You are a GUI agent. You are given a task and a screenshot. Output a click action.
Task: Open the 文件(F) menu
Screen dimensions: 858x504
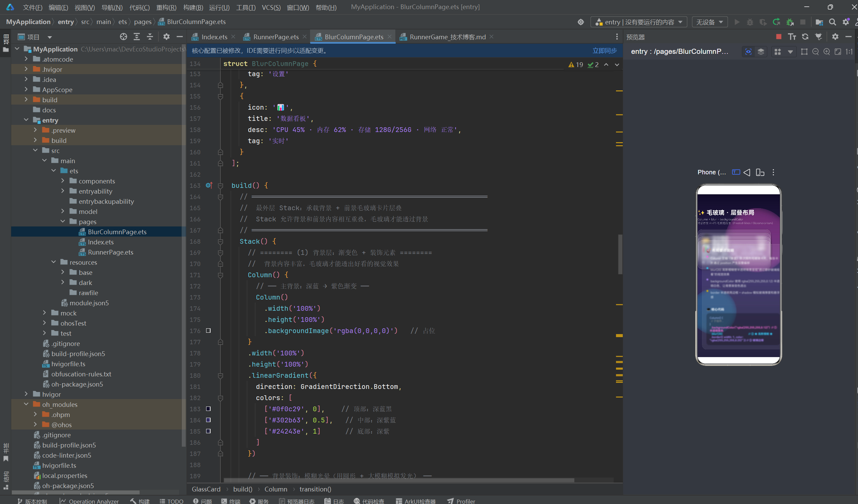(x=32, y=7)
